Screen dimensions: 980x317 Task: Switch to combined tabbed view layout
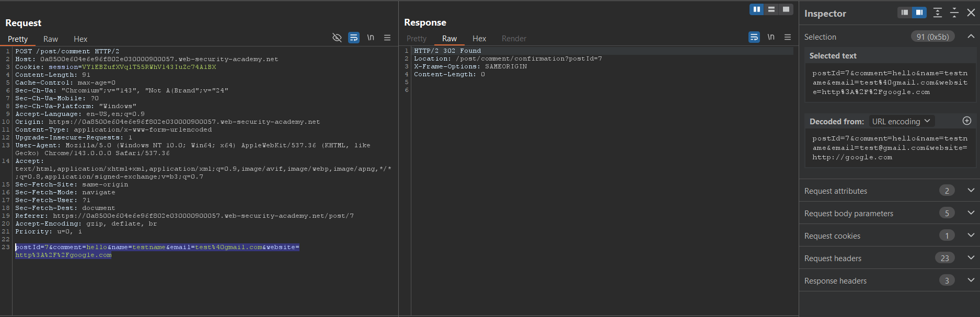point(786,9)
